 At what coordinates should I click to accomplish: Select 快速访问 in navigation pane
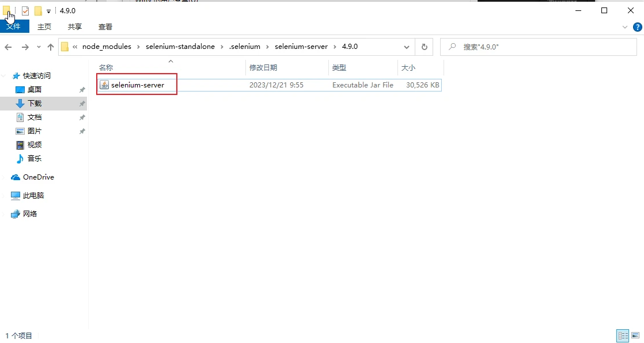pos(36,76)
